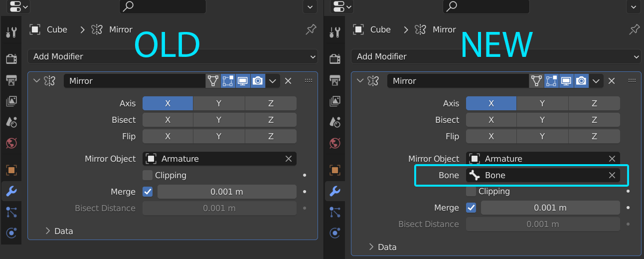
Task: Open Render properties tab in NEW panel
Action: (335, 59)
